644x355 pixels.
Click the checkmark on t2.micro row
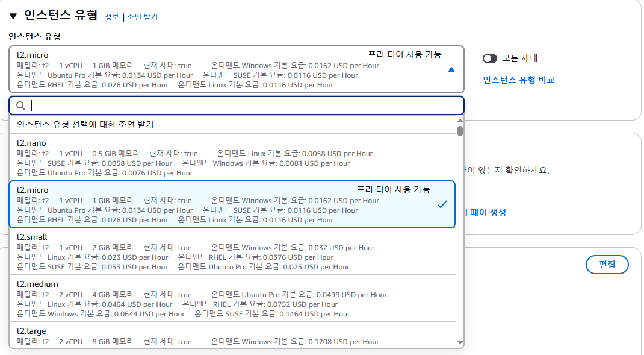(442, 204)
